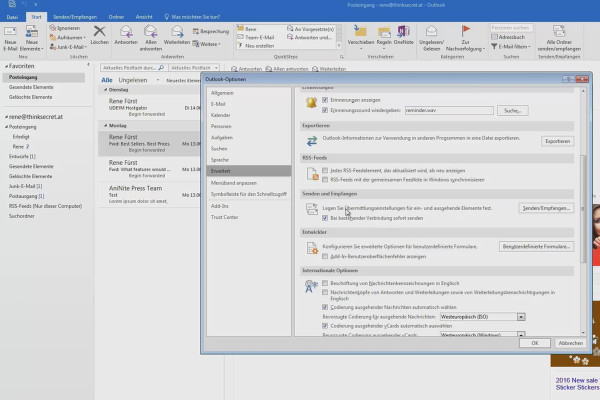Switch to the Ordner ribbon tab
Screen dimensions: 600x400
116,17
